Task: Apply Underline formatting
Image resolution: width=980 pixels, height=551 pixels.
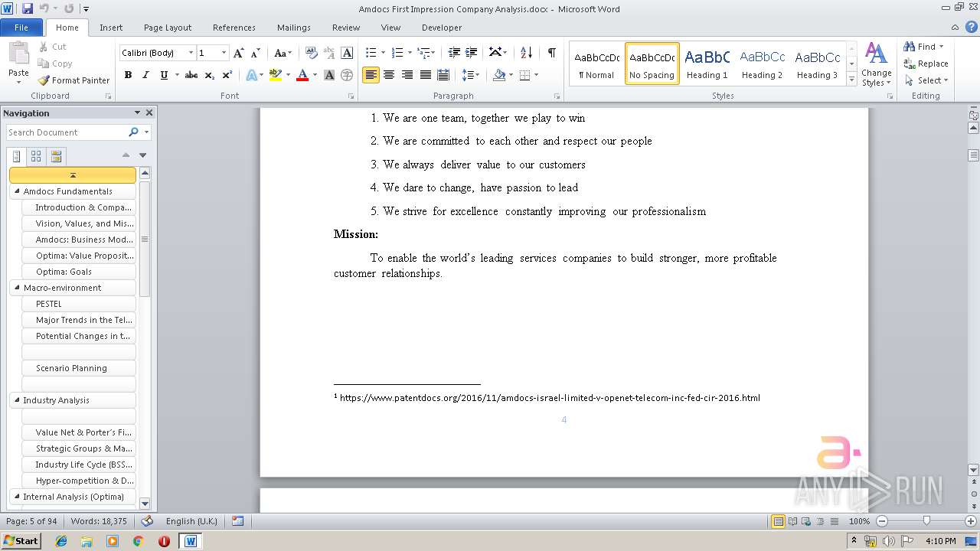Action: click(x=164, y=75)
